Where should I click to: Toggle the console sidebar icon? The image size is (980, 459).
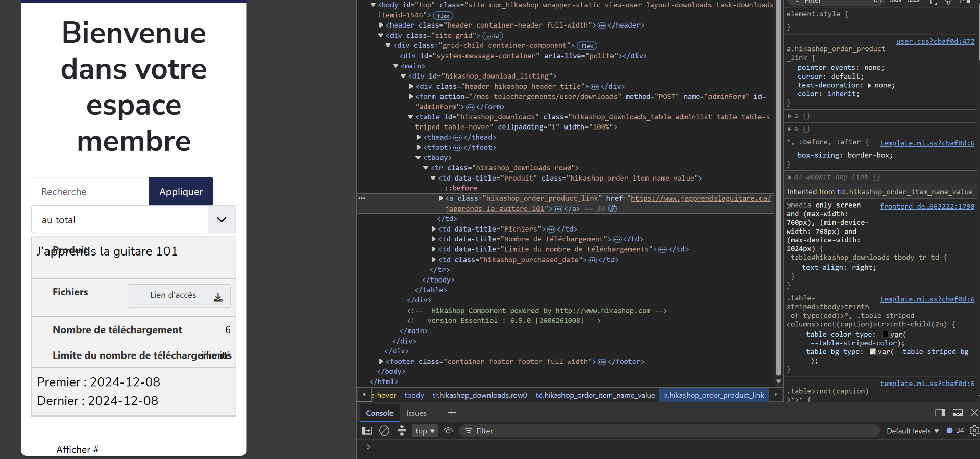tap(366, 431)
